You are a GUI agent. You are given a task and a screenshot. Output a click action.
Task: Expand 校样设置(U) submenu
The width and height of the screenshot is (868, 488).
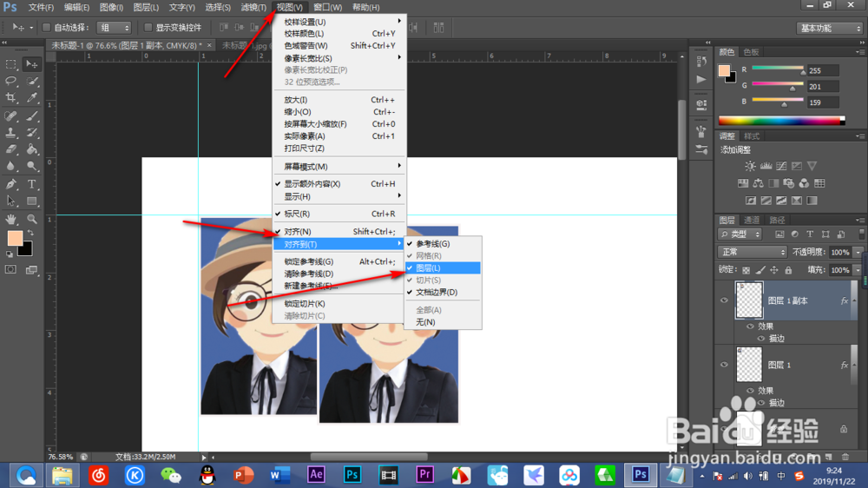point(339,22)
